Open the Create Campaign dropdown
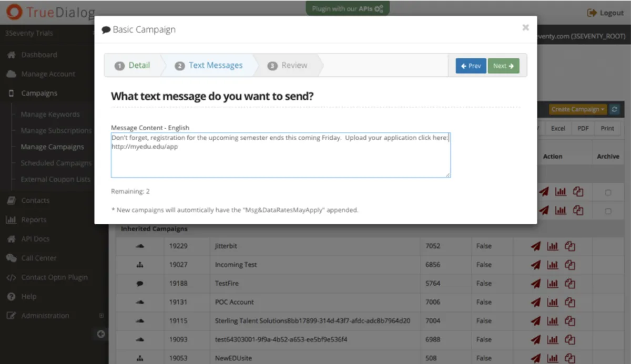 [x=577, y=109]
